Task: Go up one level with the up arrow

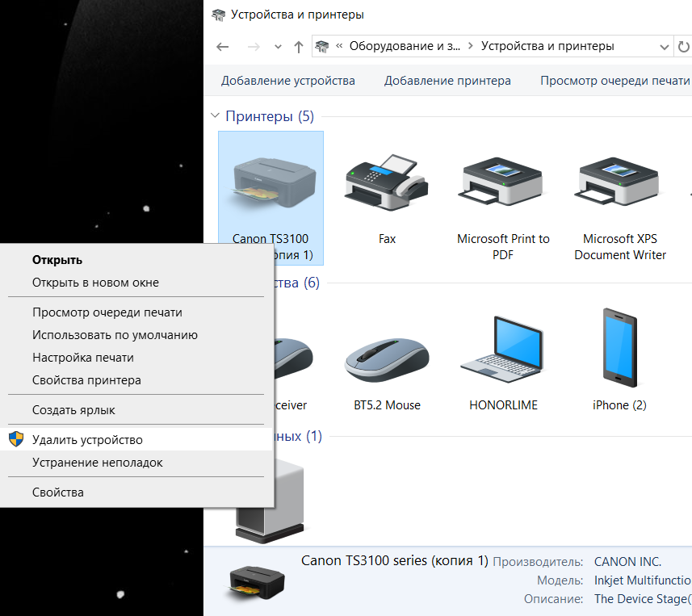Action: (x=299, y=46)
